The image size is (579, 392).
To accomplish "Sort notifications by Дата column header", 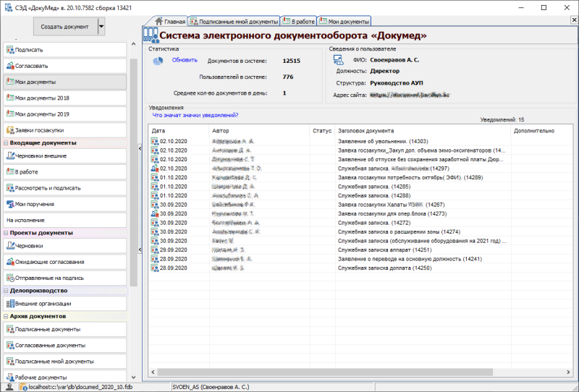I will (159, 131).
